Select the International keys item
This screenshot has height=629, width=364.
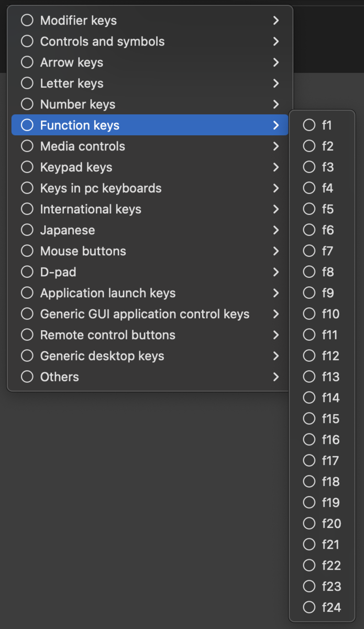[150, 209]
